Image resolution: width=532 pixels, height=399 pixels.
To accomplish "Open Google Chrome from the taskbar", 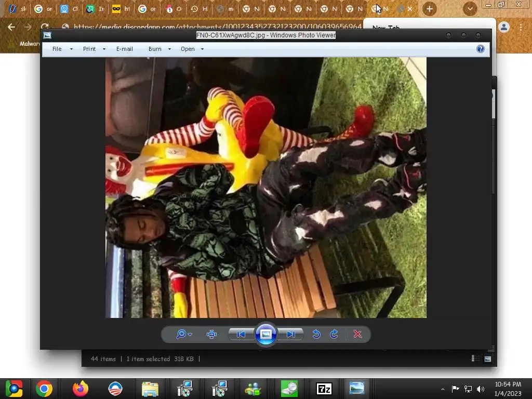I will click(44, 389).
